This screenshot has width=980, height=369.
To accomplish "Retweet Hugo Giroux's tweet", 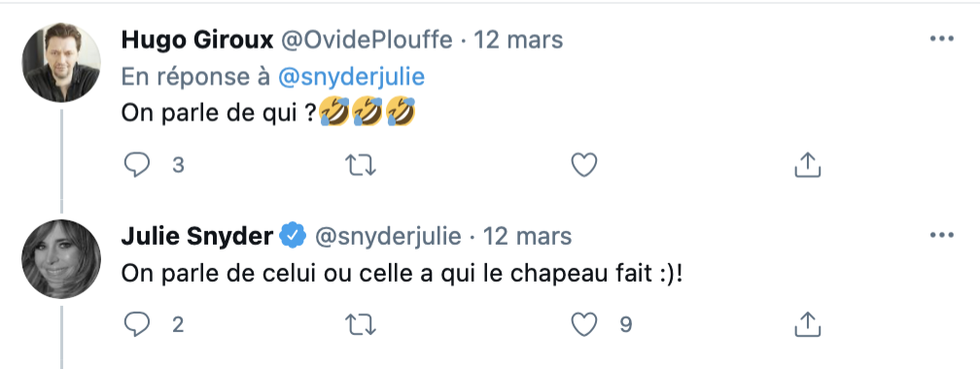I will tap(361, 165).
